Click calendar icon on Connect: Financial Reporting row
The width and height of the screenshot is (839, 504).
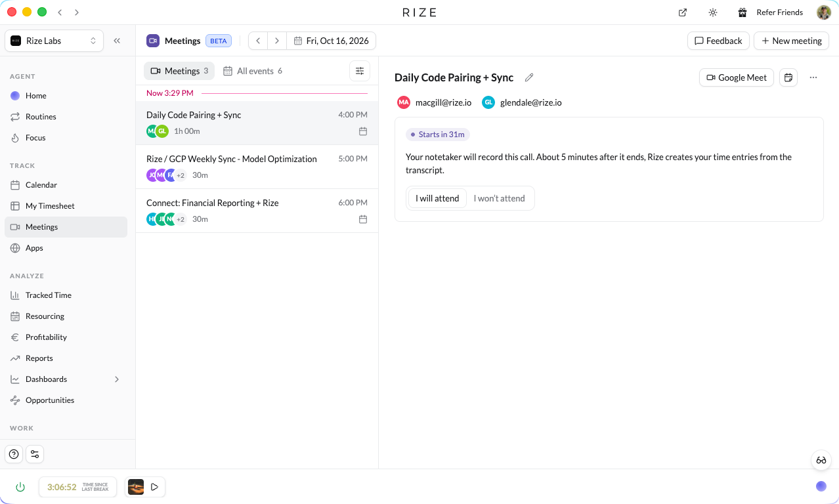(x=363, y=219)
